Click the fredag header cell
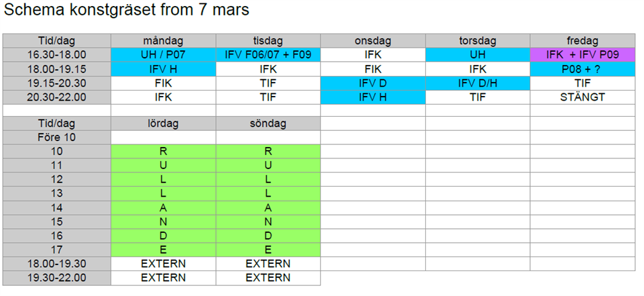 point(582,41)
